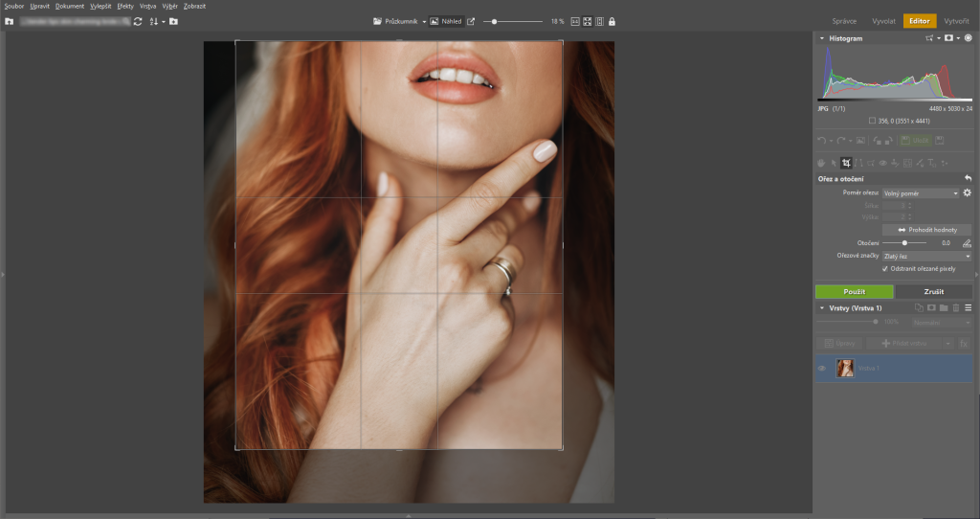The width and height of the screenshot is (980, 519).
Task: Switch to the Vyvolat tab
Action: point(883,21)
